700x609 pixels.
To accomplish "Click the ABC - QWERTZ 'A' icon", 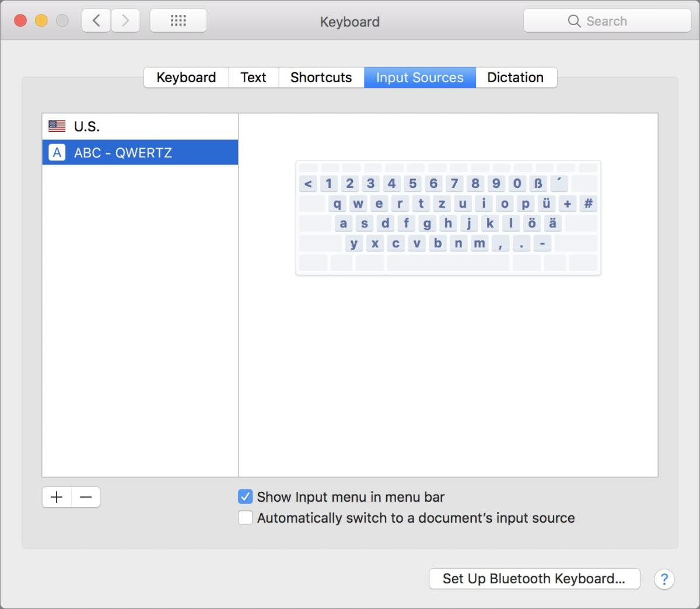I will pyautogui.click(x=57, y=153).
